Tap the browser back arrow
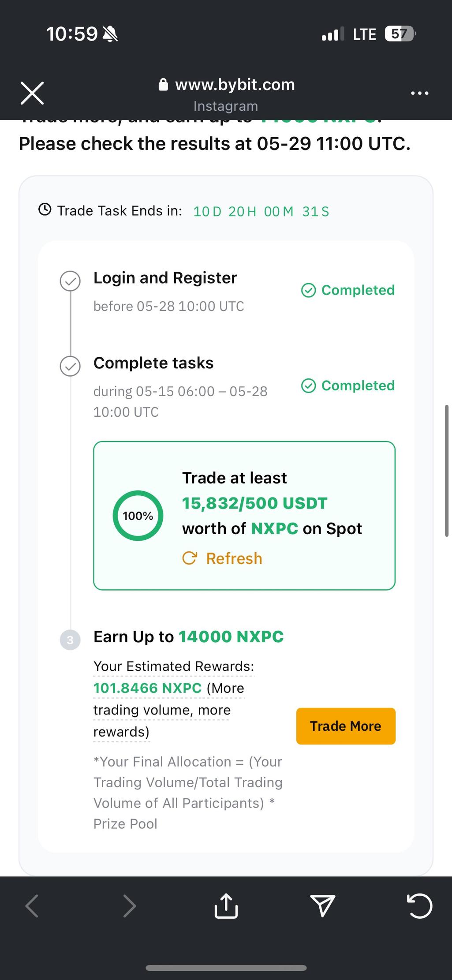 (32, 906)
